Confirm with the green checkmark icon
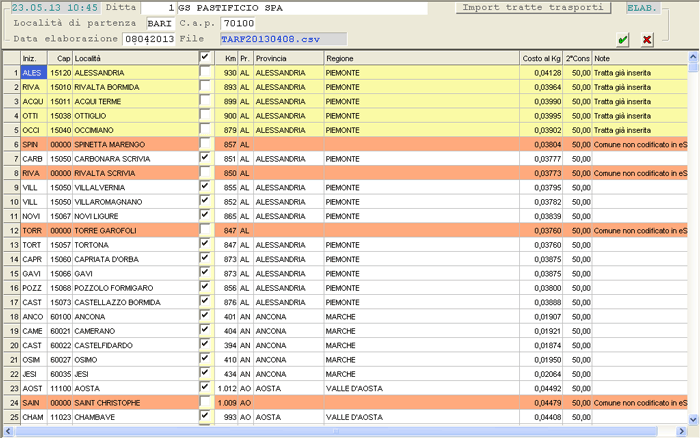 [x=623, y=40]
